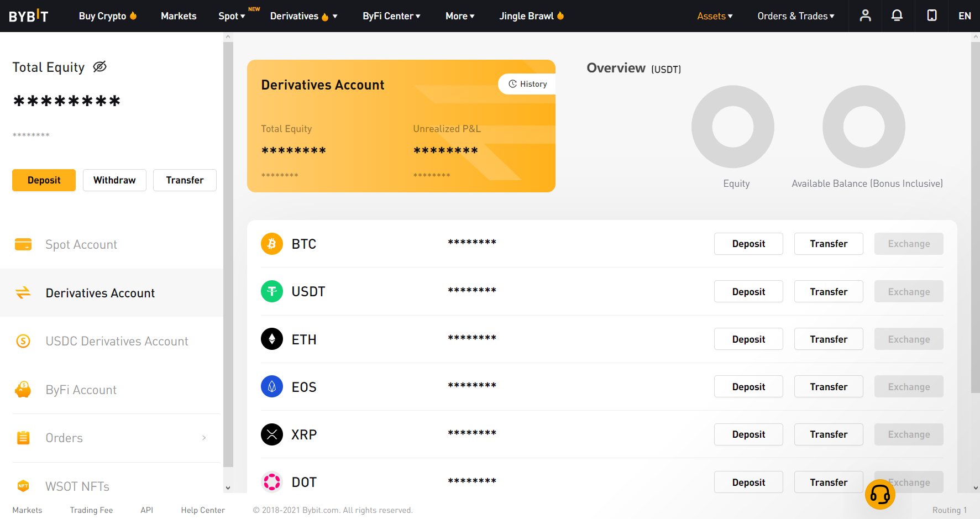This screenshot has width=980, height=519.
Task: Click the main page vertical scrollbar
Action: pyautogui.click(x=976, y=217)
